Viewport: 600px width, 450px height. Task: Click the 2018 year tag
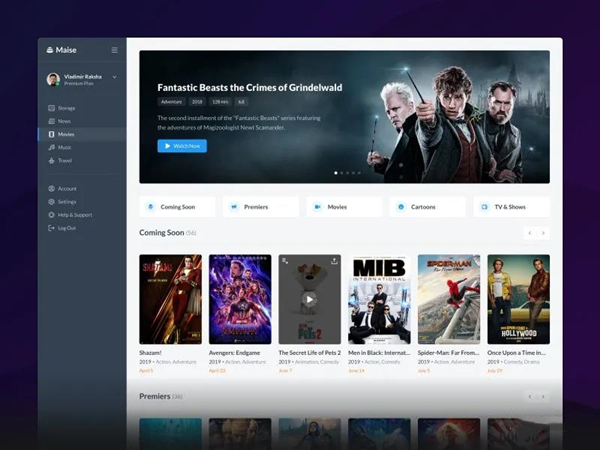coord(197,102)
